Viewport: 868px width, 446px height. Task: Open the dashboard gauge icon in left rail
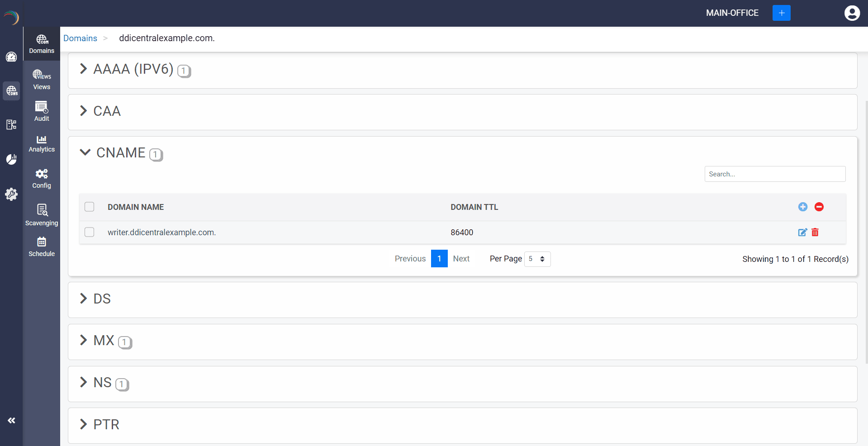[11, 57]
